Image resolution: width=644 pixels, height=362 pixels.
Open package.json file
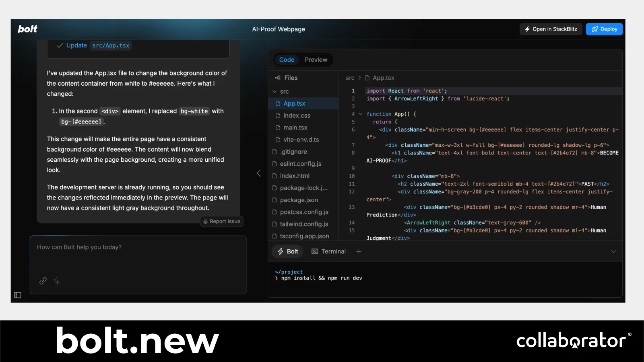tap(303, 200)
